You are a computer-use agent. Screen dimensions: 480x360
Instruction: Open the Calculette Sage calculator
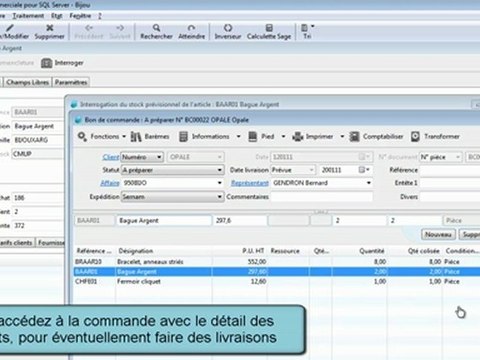pyautogui.click(x=269, y=28)
